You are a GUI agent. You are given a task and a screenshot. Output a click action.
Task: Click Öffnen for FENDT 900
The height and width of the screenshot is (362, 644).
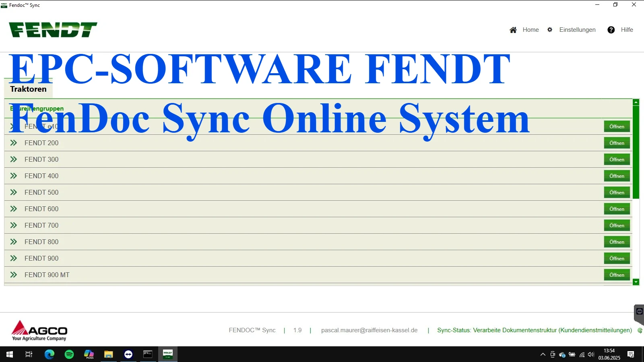pyautogui.click(x=617, y=258)
